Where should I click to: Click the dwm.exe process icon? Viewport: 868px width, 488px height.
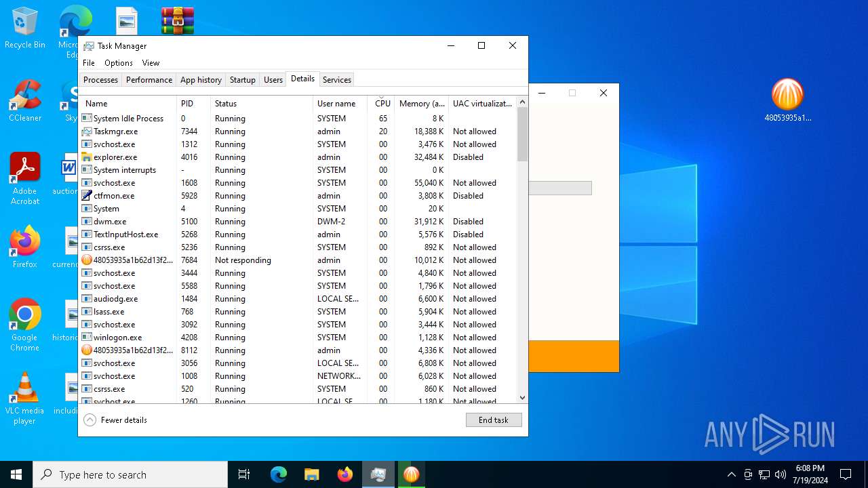pos(87,222)
